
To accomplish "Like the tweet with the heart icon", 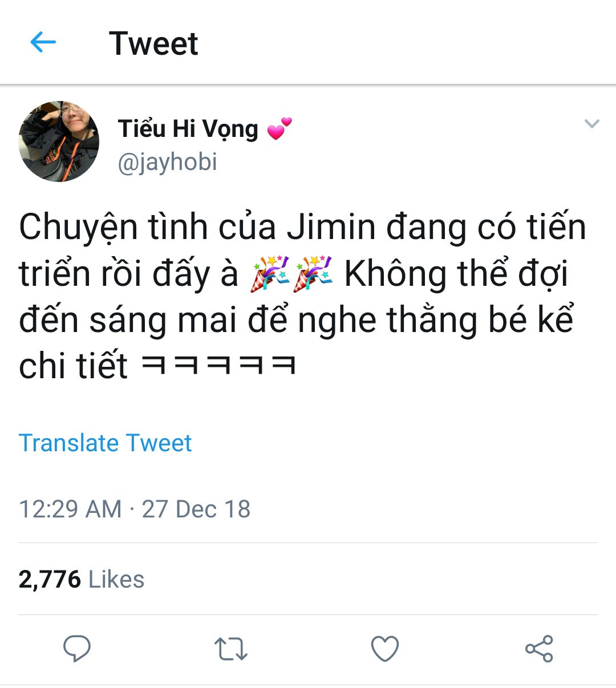I will coord(385,649).
